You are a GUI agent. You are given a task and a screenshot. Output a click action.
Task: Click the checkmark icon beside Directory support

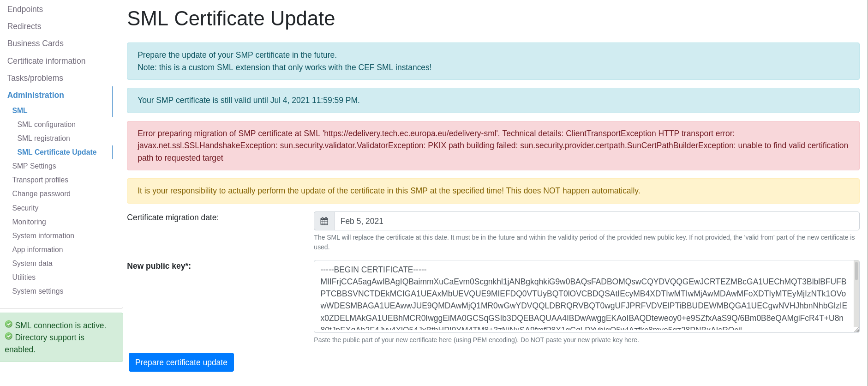click(8, 336)
